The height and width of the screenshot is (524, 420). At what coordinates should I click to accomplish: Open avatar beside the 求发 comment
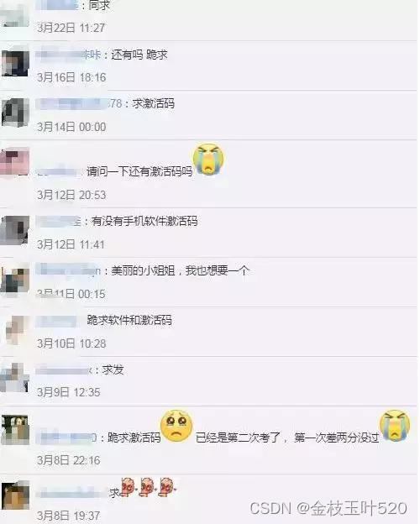15,378
